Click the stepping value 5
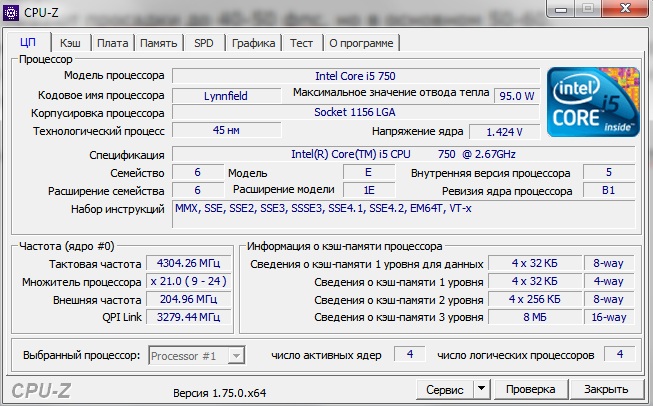Viewport: 653px width, 406px height. 609,172
